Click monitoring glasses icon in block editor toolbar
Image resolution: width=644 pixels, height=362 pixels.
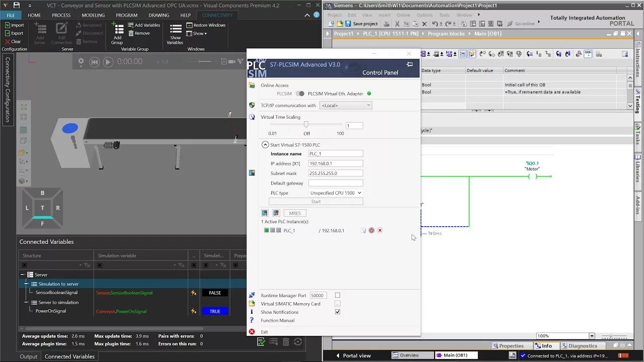click(x=588, y=54)
